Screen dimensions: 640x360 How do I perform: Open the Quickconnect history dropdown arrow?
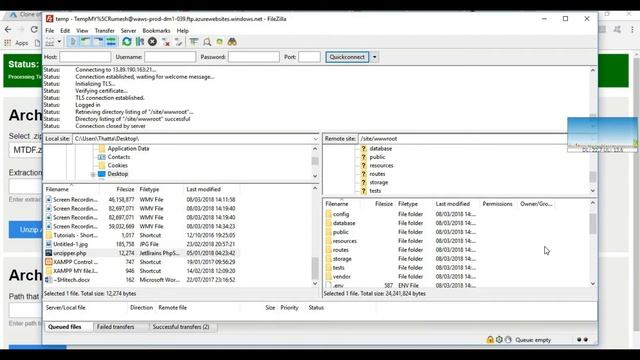point(374,57)
